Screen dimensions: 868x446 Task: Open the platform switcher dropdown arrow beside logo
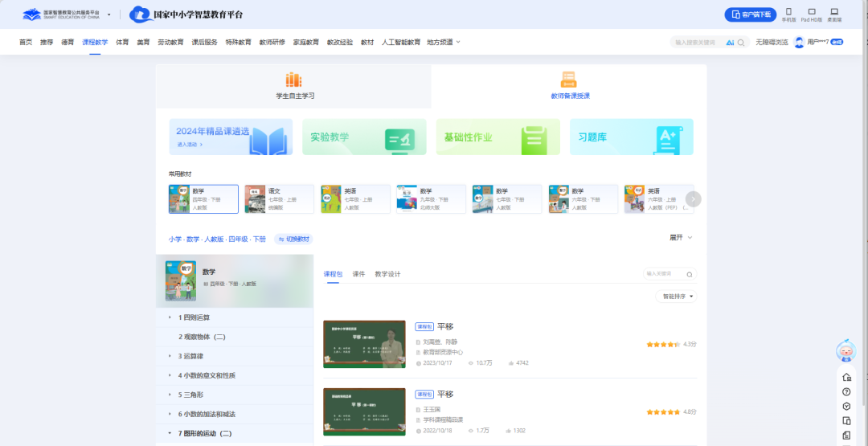(108, 14)
